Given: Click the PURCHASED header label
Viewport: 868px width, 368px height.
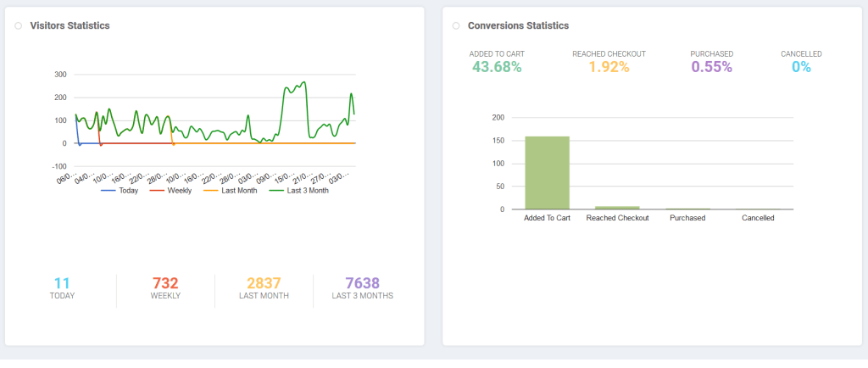Looking at the screenshot, I should pos(712,54).
